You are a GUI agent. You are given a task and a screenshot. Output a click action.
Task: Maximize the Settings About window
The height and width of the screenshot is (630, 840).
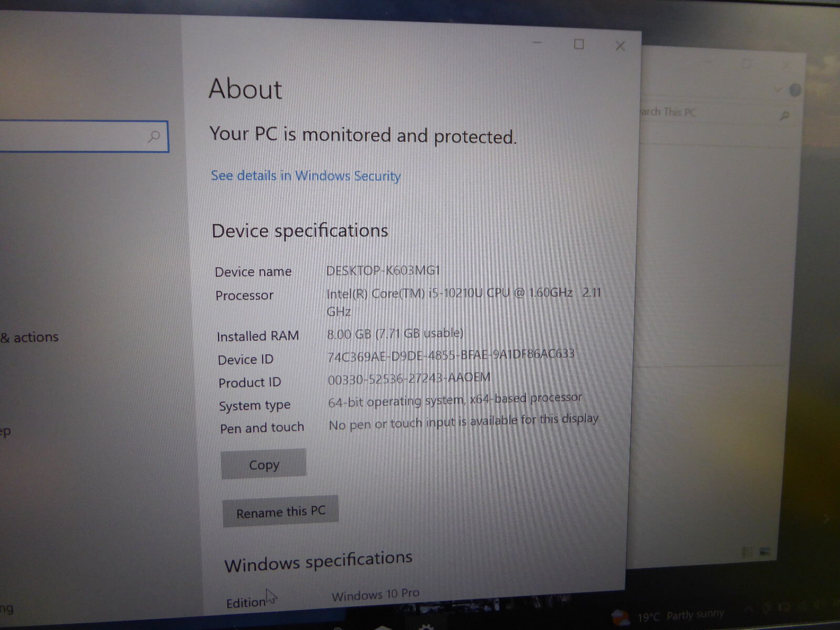click(579, 44)
